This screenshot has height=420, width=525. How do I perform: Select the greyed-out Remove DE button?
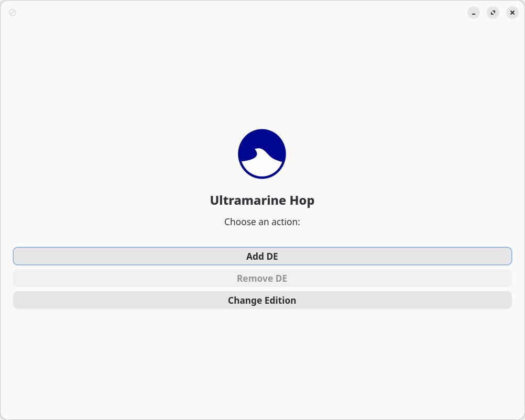262,278
